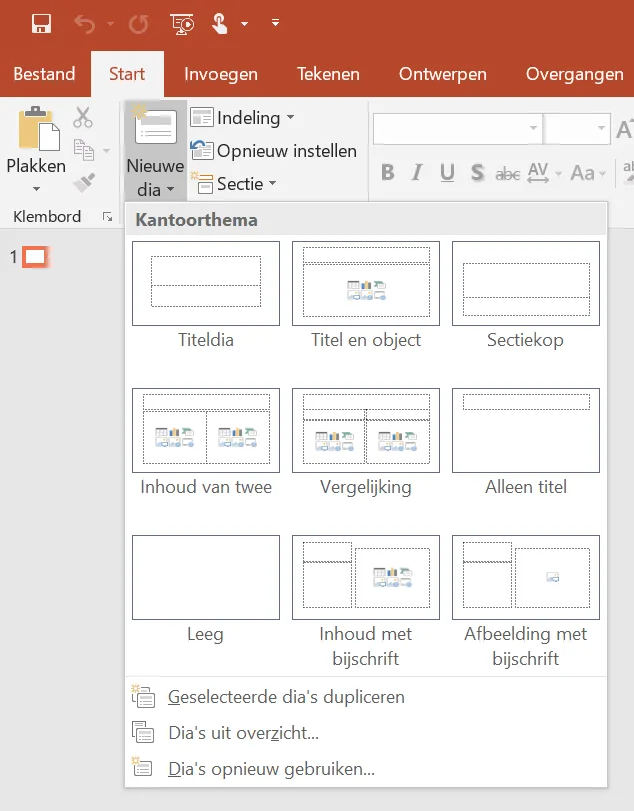Select slide 1 thumbnail in the panel
This screenshot has width=634, height=811.
pyautogui.click(x=35, y=257)
